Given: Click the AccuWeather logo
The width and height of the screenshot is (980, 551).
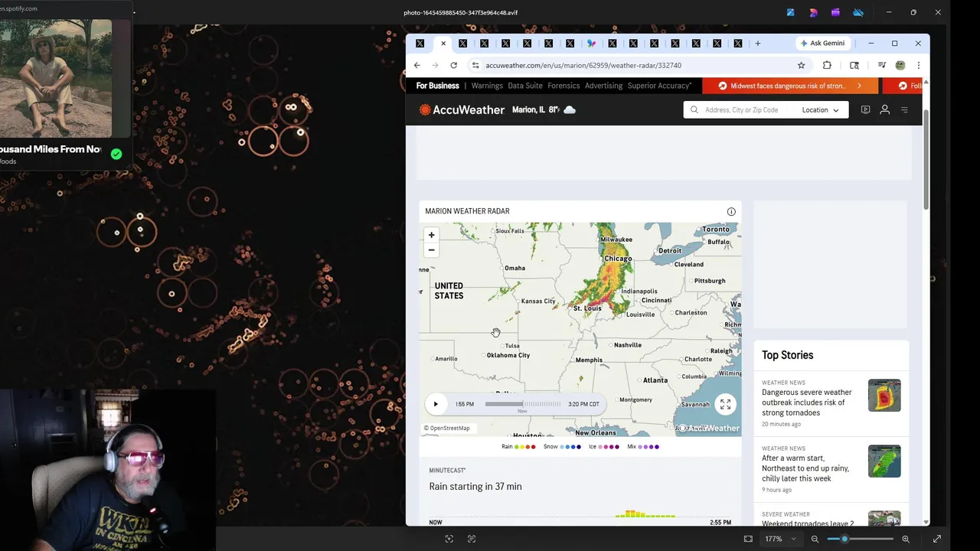Looking at the screenshot, I should click(462, 109).
